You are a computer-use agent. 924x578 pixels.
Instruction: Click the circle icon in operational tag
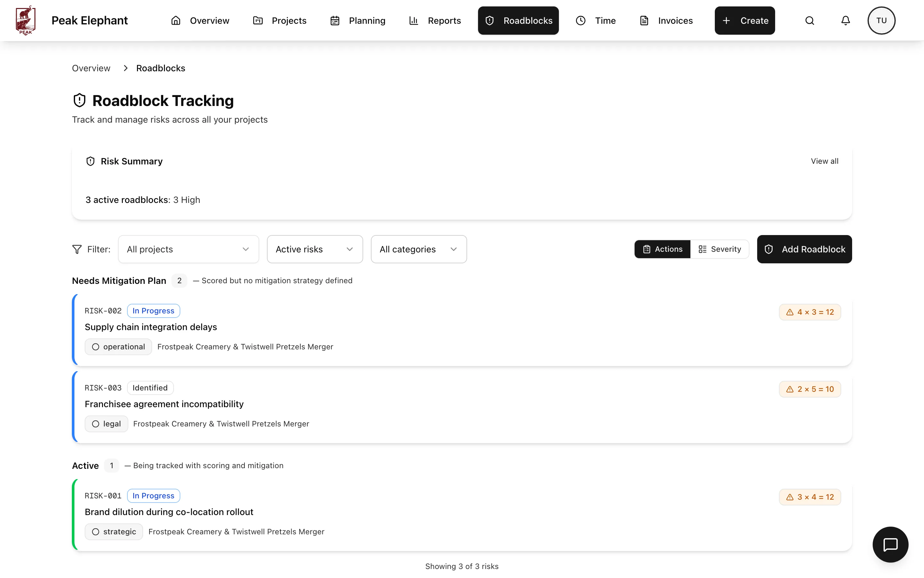click(96, 347)
